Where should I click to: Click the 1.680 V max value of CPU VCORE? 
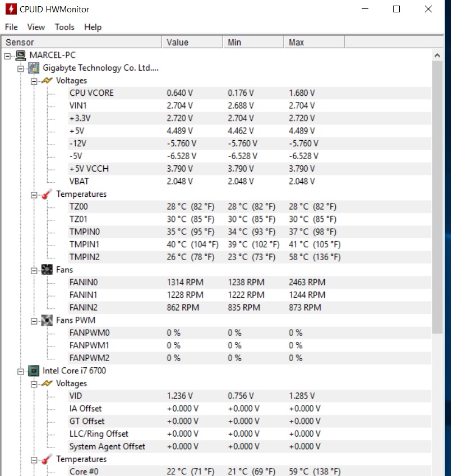coord(302,93)
